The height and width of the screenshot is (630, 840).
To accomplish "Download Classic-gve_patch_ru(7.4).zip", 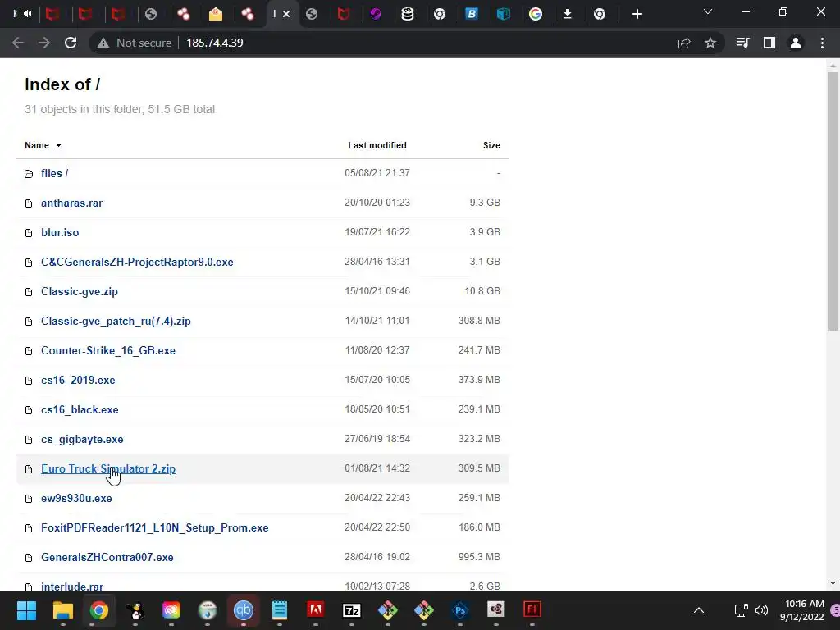I will click(116, 321).
